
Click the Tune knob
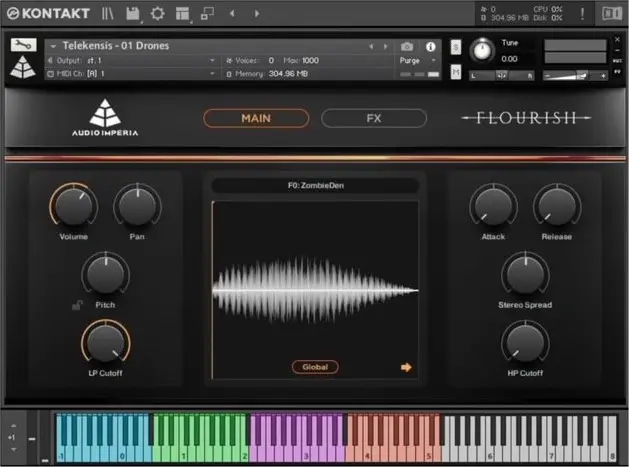[482, 51]
